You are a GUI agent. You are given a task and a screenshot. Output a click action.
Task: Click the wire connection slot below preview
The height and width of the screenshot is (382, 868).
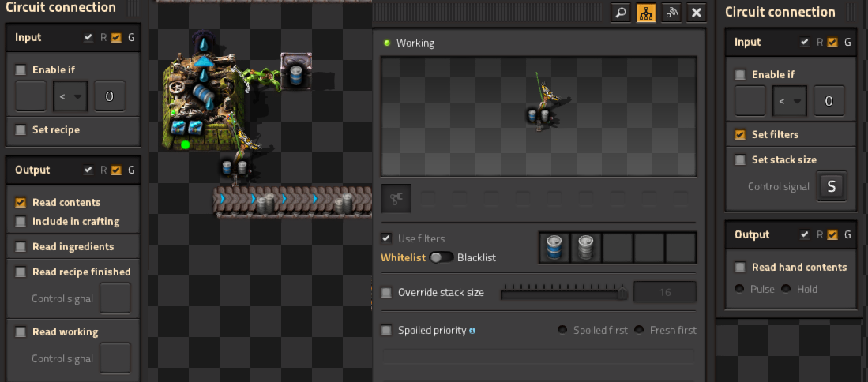(x=396, y=198)
